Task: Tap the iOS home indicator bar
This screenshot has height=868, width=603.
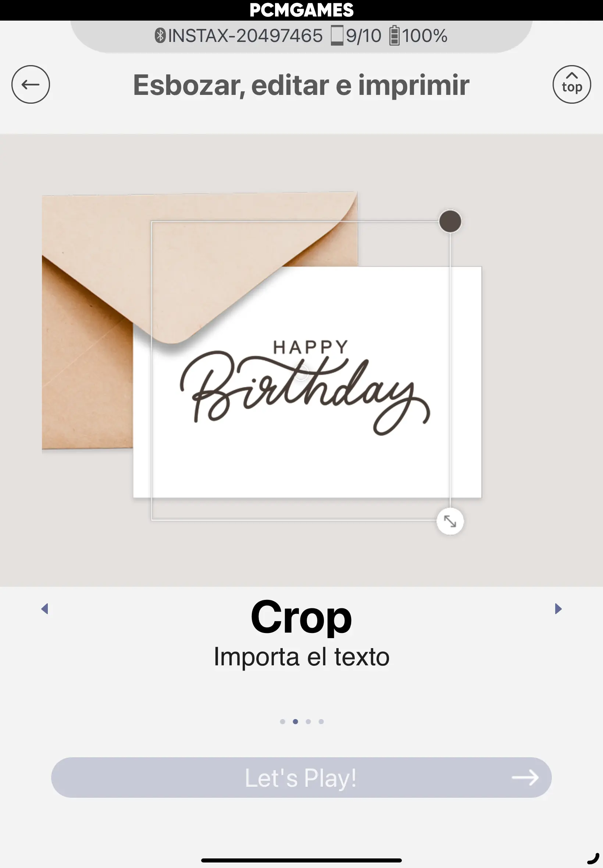Action: (301, 860)
